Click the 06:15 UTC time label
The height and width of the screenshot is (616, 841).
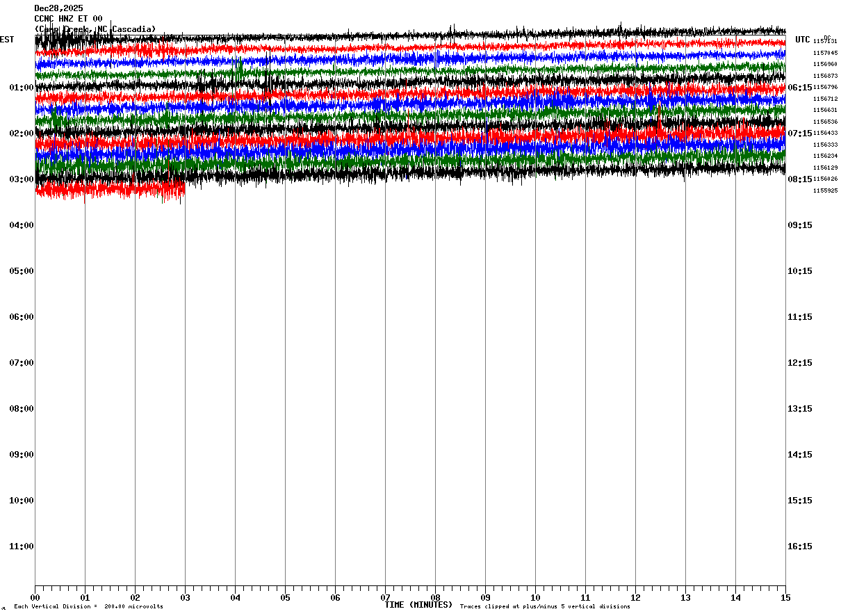click(800, 88)
